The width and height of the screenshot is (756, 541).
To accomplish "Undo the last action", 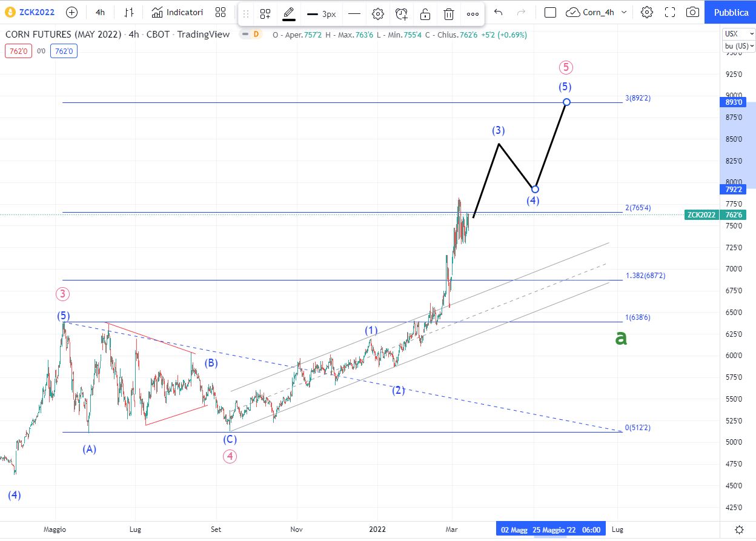I will coord(499,12).
